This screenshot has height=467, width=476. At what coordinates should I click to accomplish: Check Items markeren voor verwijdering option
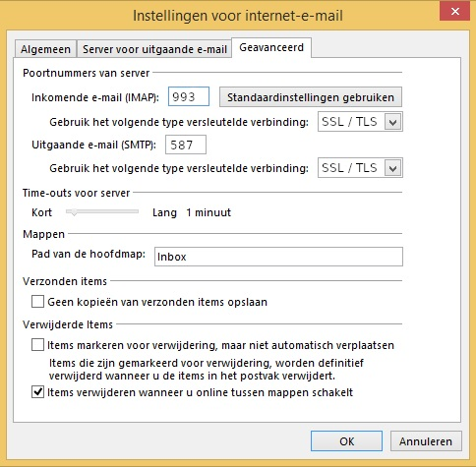(37, 345)
